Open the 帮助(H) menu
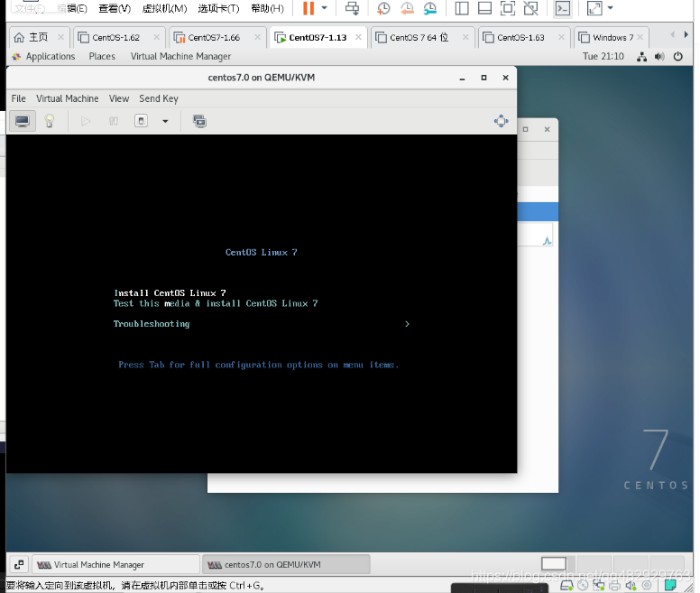Image resolution: width=700 pixels, height=593 pixels. (267, 8)
